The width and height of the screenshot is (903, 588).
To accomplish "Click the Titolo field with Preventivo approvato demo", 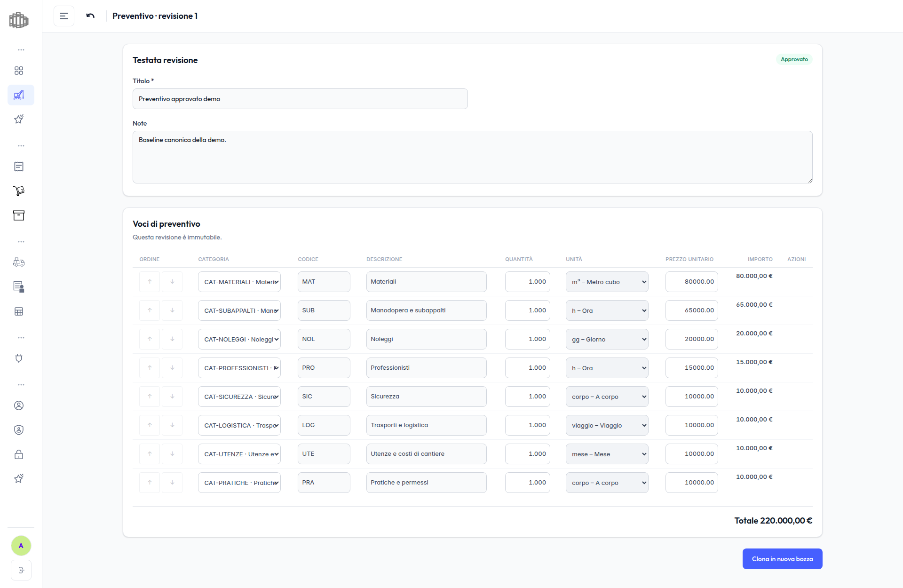I will (x=300, y=99).
